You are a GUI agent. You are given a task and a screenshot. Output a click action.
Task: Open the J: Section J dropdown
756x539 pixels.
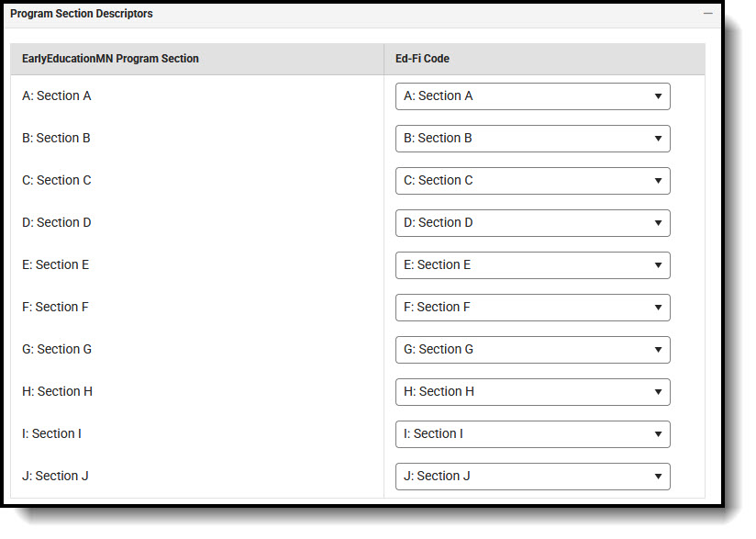click(x=532, y=477)
